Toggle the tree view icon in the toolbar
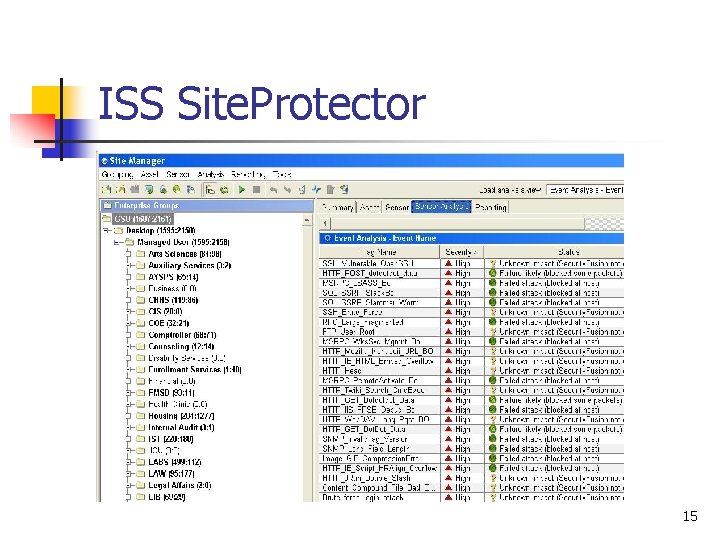Image resolution: width=720 pixels, height=540 pixels. [x=210, y=190]
